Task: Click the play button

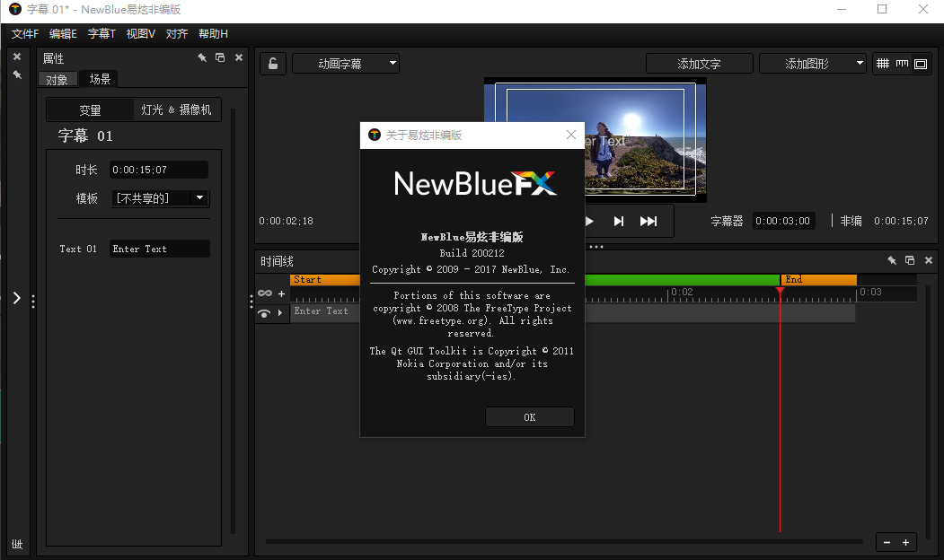Action: point(589,222)
